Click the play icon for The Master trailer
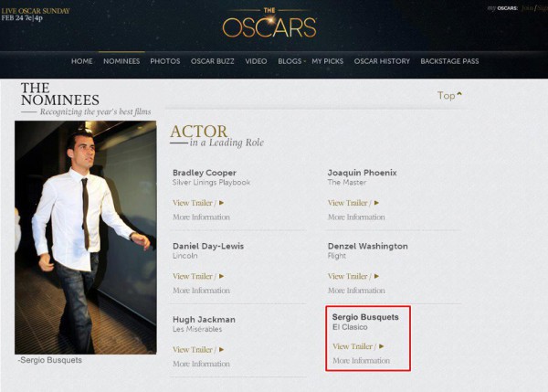548x392 pixels. 376,203
